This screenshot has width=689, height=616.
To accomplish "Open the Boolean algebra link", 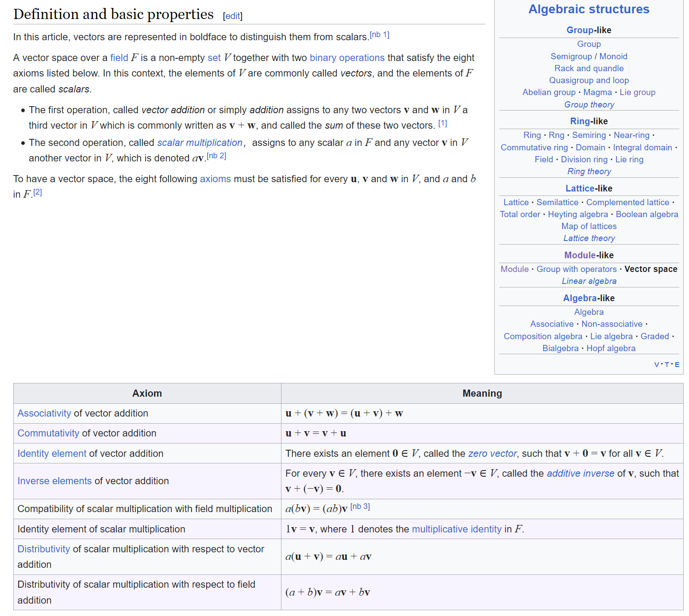I will pyautogui.click(x=647, y=214).
